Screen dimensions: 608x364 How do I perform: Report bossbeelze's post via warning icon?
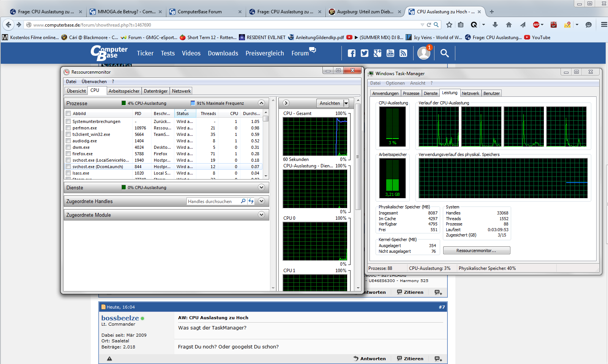tap(109, 359)
